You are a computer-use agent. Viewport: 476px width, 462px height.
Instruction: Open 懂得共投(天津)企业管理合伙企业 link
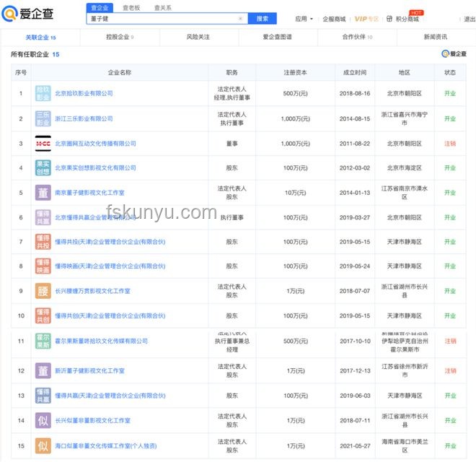click(110, 242)
